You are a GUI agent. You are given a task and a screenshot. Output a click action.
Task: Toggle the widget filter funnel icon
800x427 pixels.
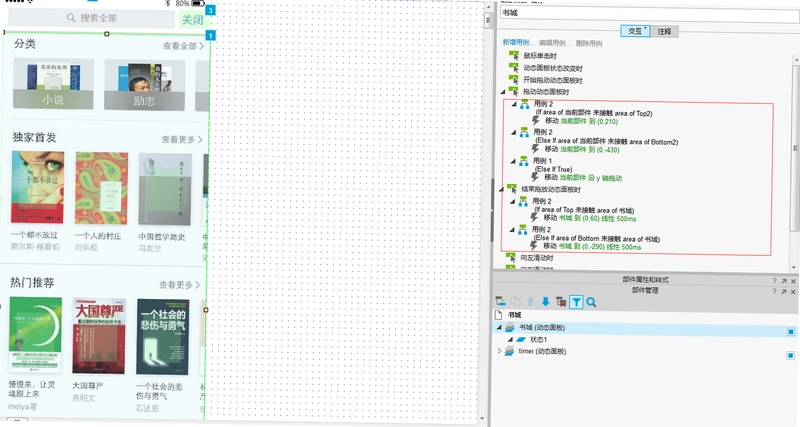[x=576, y=302]
